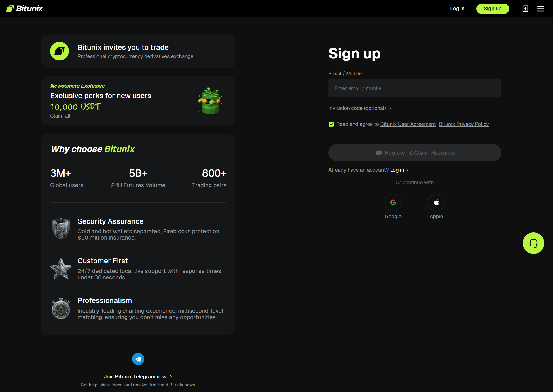Click Claim all under 10,000 USDT
Viewport: 553px width, 392px height.
(x=60, y=116)
